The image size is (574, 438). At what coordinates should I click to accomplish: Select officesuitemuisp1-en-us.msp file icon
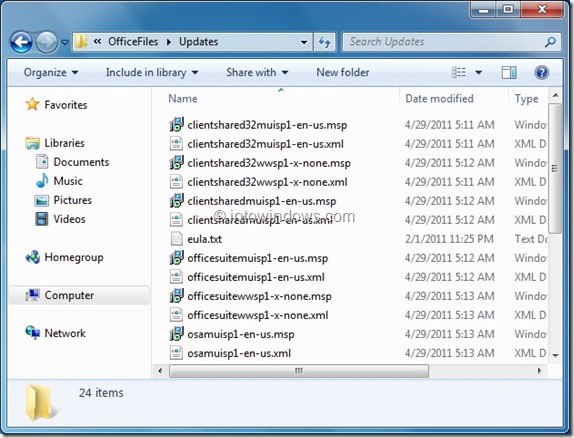(176, 258)
